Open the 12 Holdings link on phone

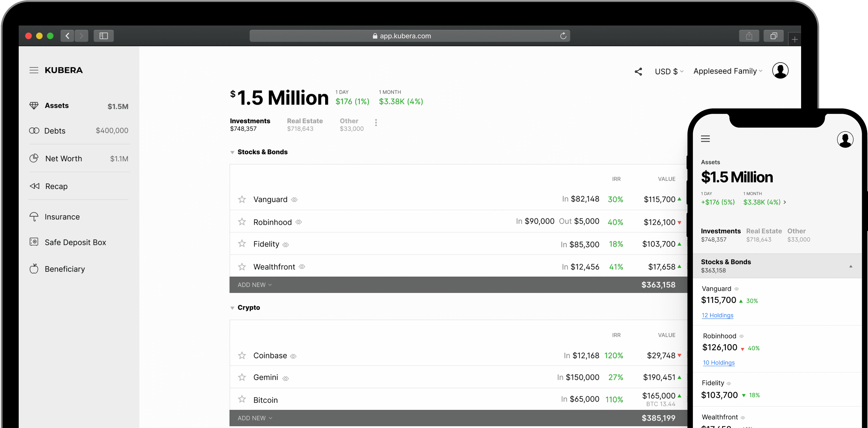pyautogui.click(x=717, y=315)
